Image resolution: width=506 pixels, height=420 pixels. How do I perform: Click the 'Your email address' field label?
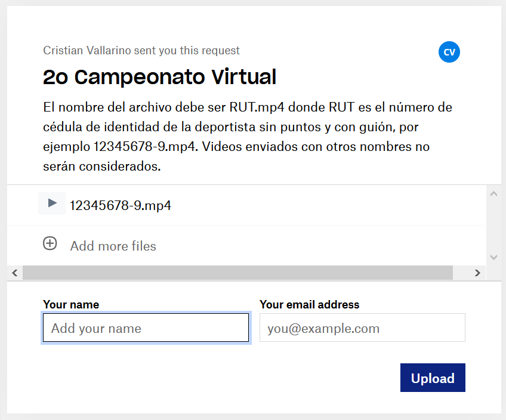pyautogui.click(x=309, y=304)
